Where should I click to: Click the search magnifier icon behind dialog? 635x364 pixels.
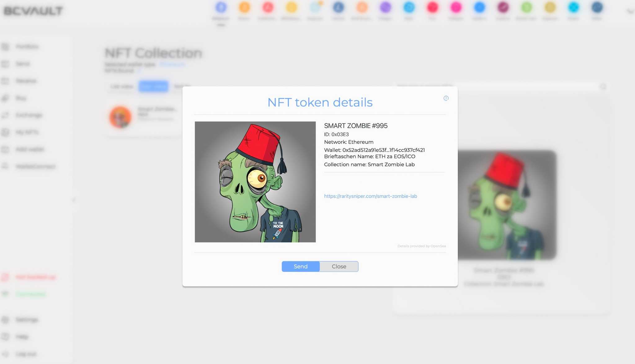(x=603, y=86)
